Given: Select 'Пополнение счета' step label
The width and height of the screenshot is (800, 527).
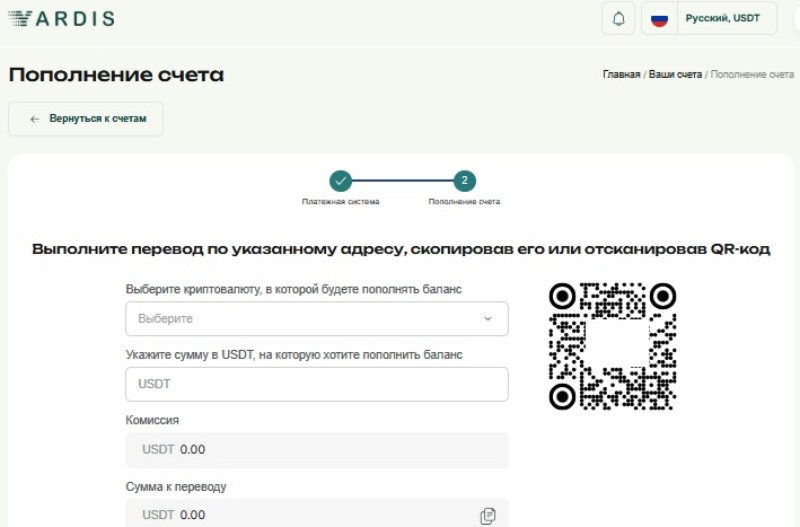Looking at the screenshot, I should (x=464, y=202).
